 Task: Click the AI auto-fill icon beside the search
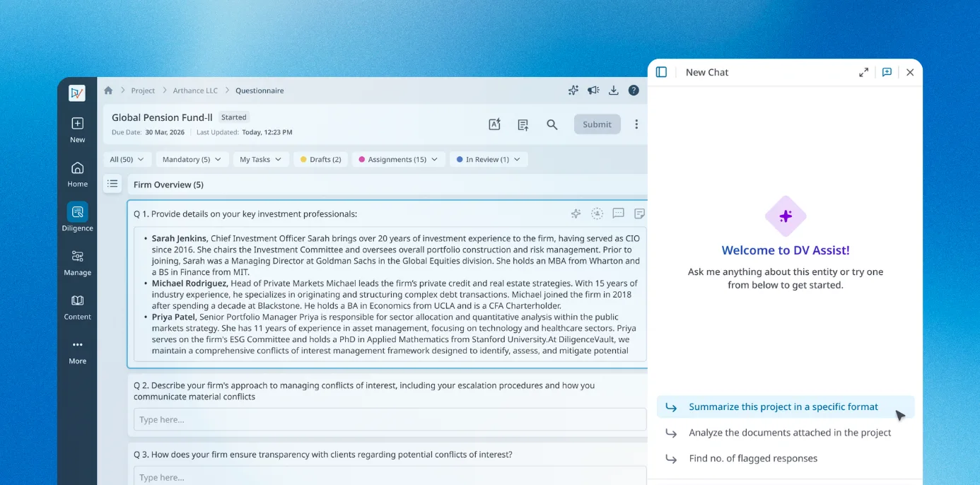(495, 124)
